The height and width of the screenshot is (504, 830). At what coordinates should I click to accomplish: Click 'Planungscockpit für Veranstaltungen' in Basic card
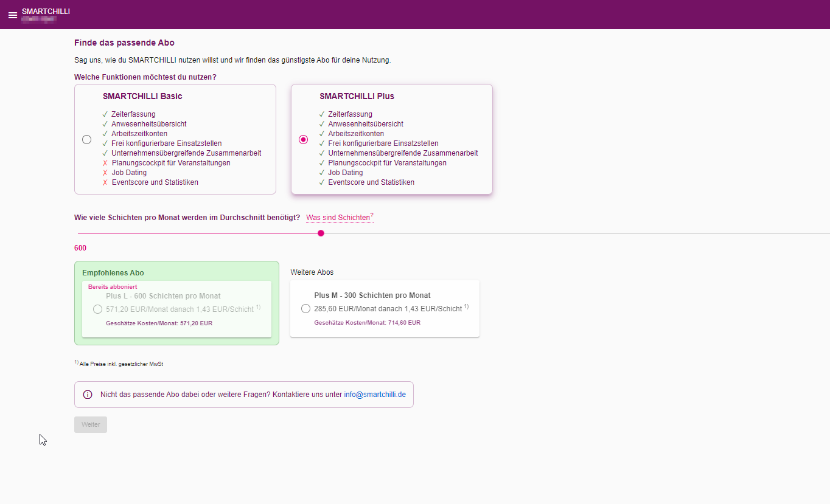click(x=171, y=163)
